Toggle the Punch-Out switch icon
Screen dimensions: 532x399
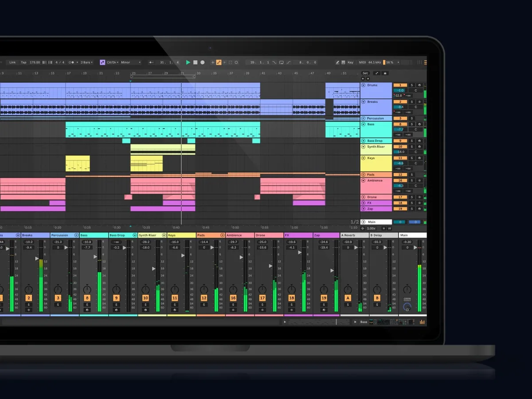(289, 63)
